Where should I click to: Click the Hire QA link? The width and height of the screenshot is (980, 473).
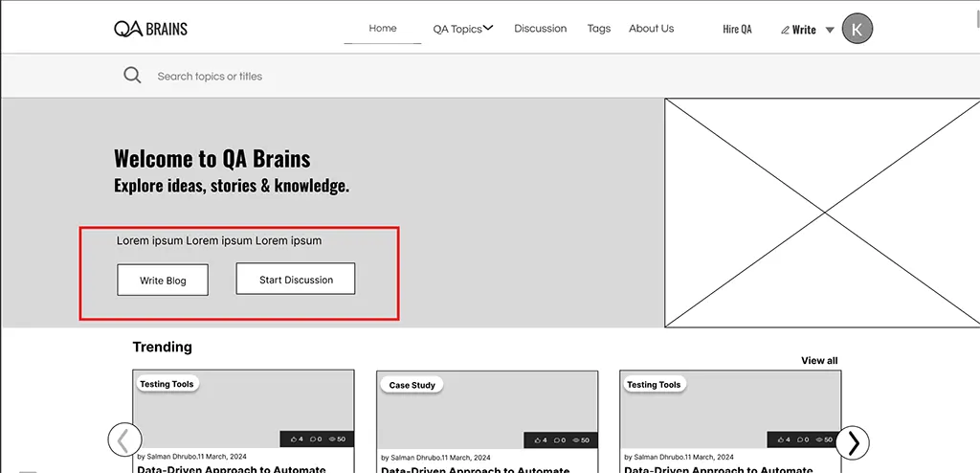pos(738,30)
